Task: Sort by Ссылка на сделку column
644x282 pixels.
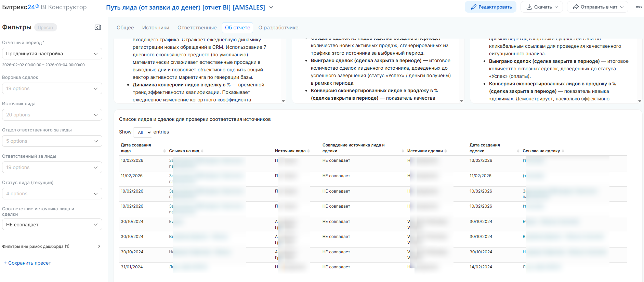Action: pyautogui.click(x=563, y=151)
